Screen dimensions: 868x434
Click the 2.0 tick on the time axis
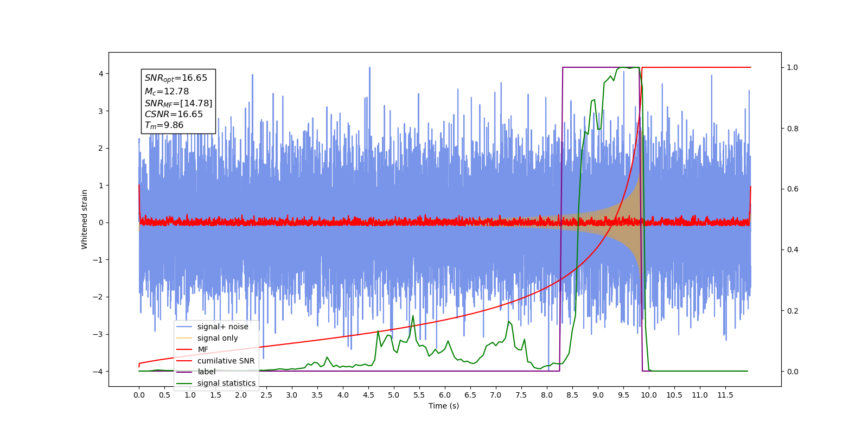coord(241,395)
